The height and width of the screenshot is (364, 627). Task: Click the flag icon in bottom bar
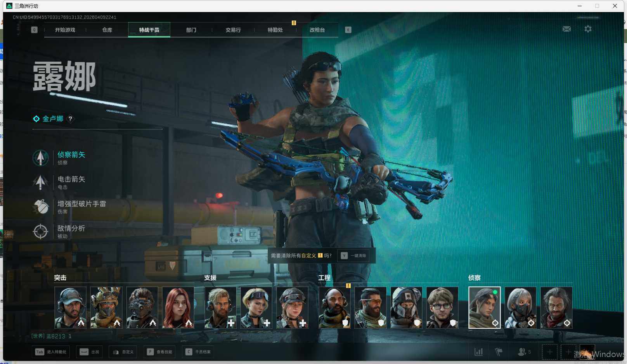499,352
